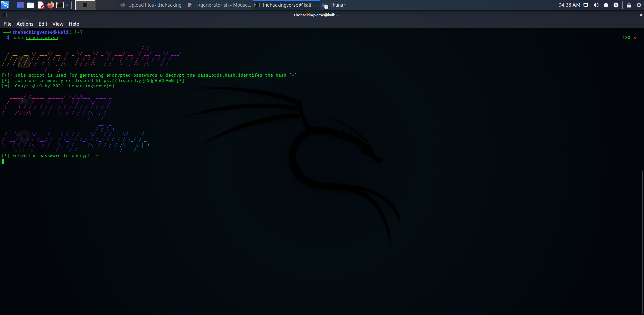Screen dimensions: 644x315
Task: Click the volume icon in the system tray
Action: tap(596, 5)
